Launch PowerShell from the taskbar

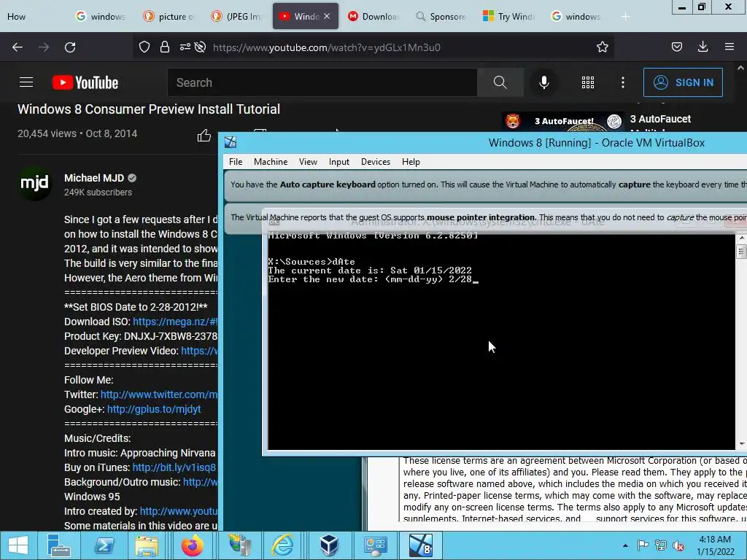104,545
